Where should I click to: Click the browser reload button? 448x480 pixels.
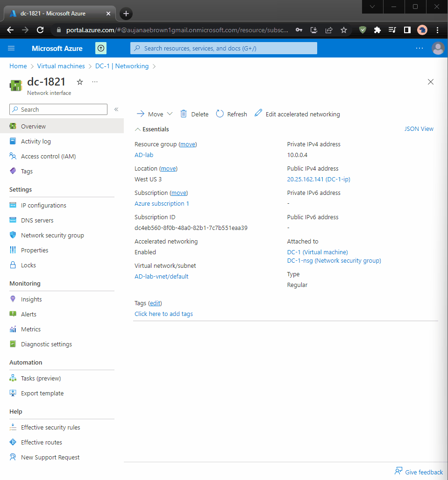[40, 30]
